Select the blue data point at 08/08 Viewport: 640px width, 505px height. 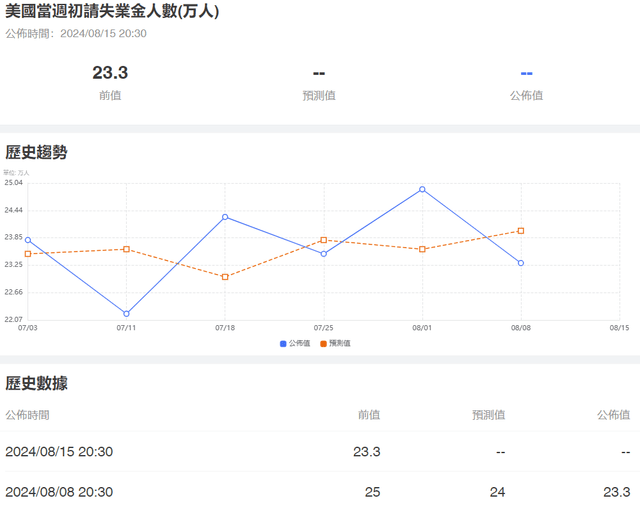coord(521,263)
